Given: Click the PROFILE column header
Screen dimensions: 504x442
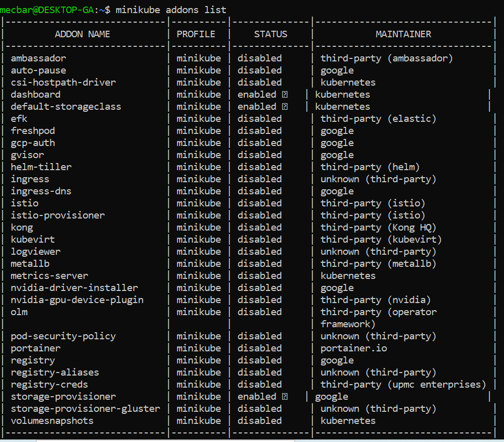Looking at the screenshot, I should tap(196, 34).
